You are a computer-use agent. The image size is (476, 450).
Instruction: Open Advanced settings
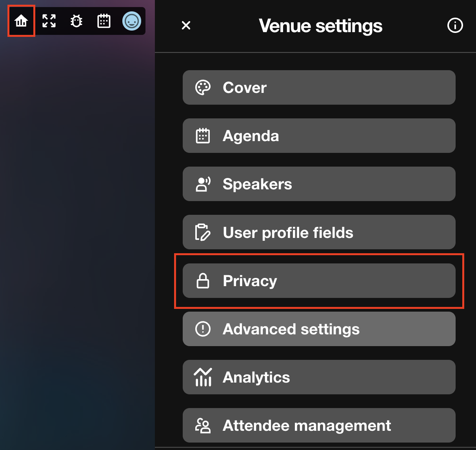[319, 329]
